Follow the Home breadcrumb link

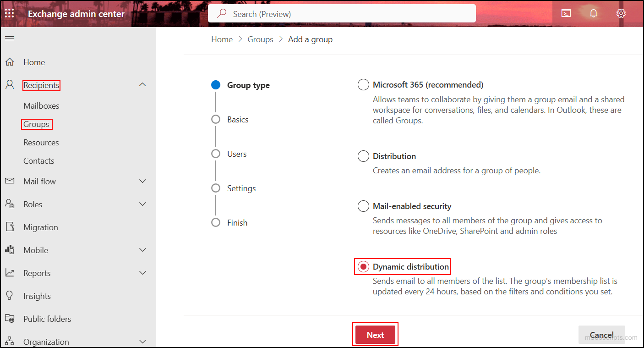222,39
